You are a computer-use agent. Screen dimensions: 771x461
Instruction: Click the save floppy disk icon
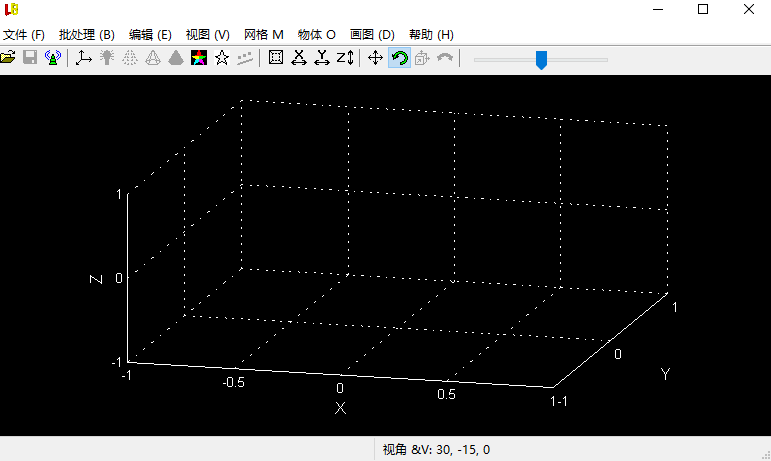coord(30,58)
